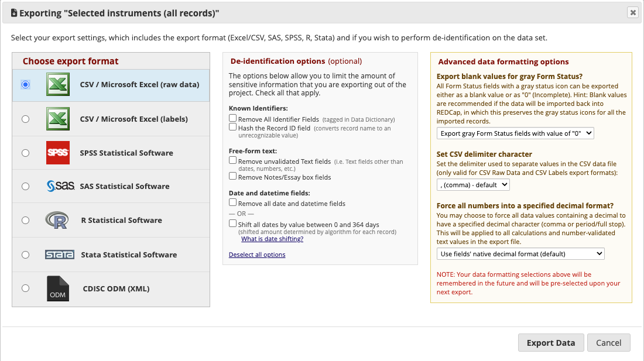Click the Export Data button
The image size is (644, 361).
point(551,343)
